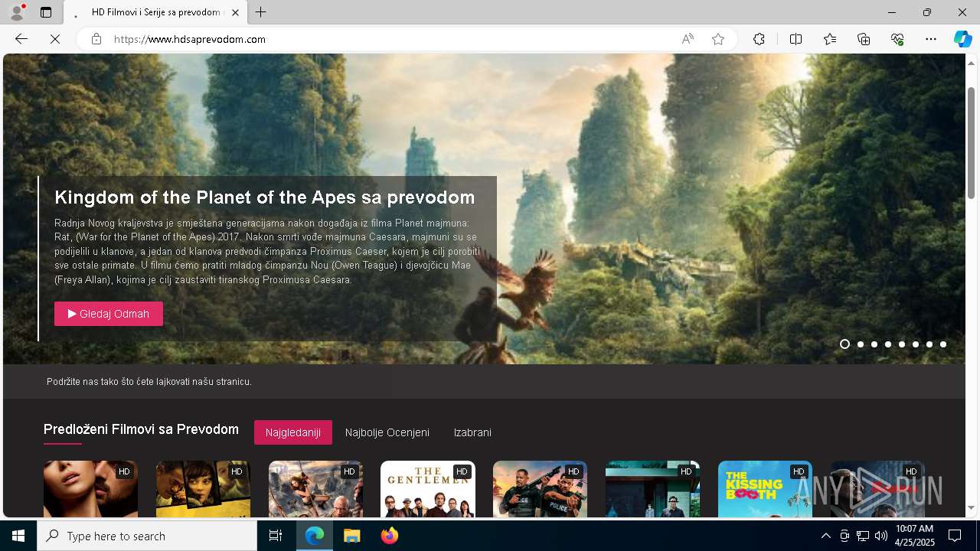
Task: Open the browser profile icon
Action: tap(17, 12)
